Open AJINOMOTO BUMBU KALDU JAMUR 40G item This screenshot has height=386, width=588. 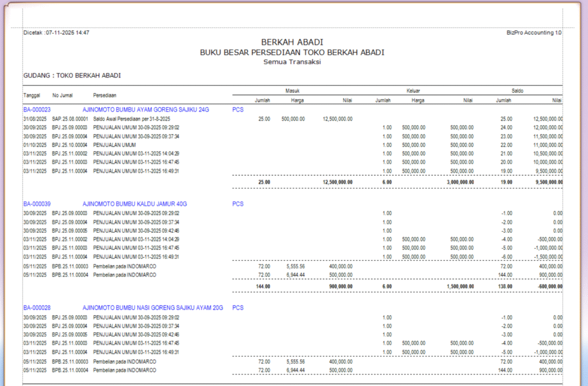[x=135, y=204]
